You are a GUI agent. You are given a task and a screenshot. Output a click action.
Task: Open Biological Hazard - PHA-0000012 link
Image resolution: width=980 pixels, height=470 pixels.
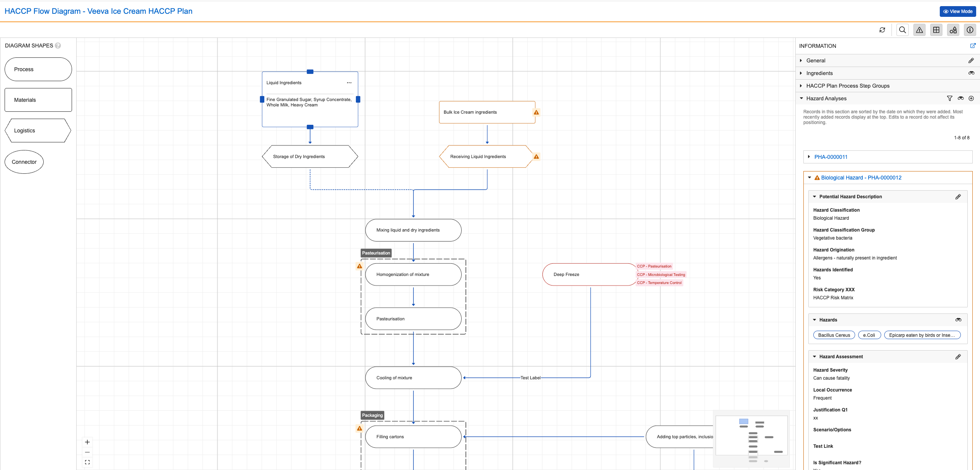point(861,178)
